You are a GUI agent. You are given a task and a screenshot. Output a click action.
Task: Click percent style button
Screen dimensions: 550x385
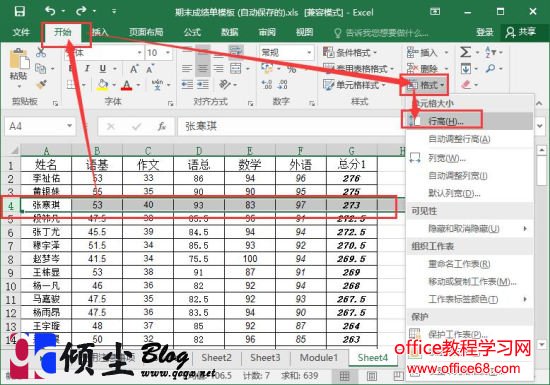(292, 69)
